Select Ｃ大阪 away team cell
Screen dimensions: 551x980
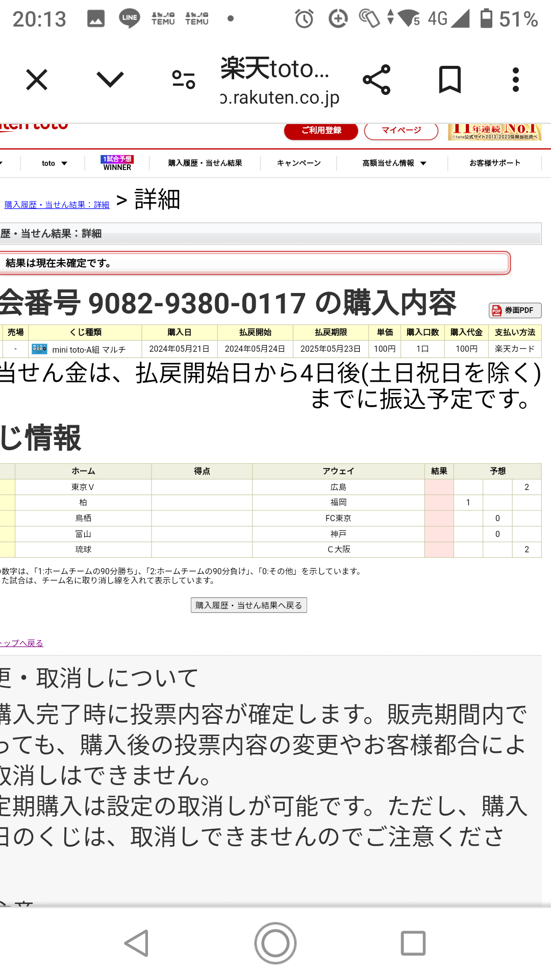[338, 550]
